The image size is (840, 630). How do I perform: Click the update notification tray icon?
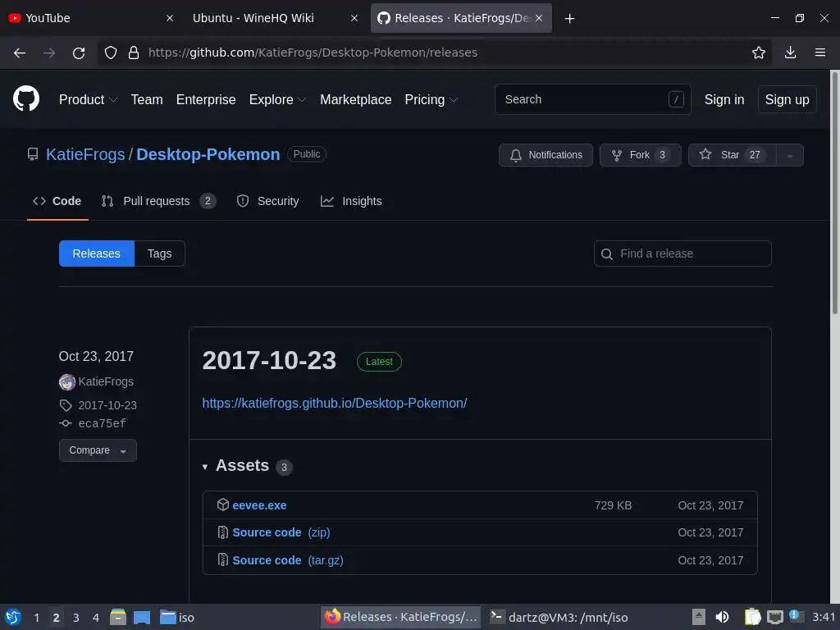point(796,616)
